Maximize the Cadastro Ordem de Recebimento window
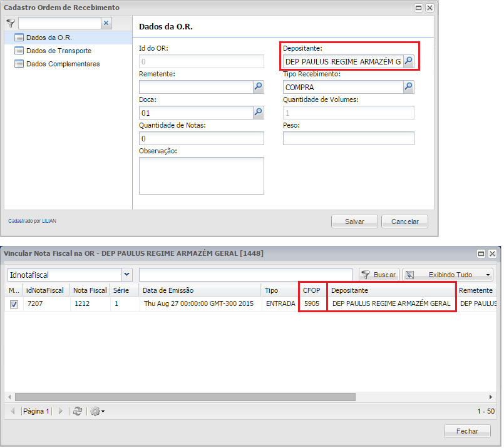 click(x=418, y=8)
